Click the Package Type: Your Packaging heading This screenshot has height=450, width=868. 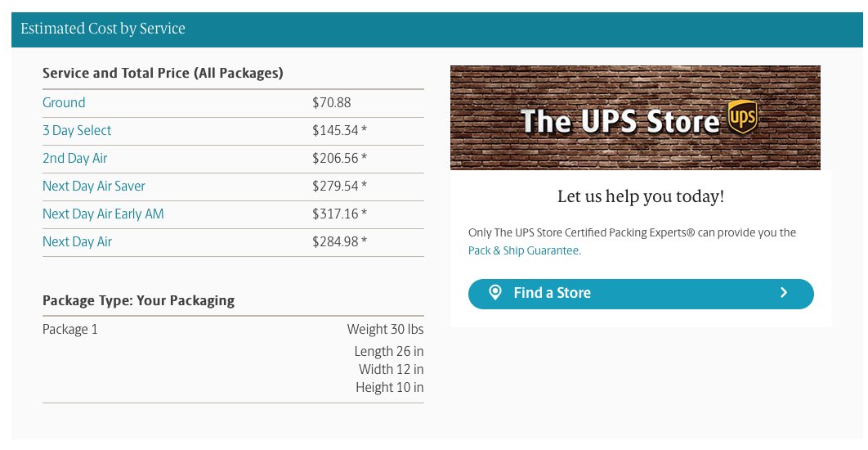(138, 300)
